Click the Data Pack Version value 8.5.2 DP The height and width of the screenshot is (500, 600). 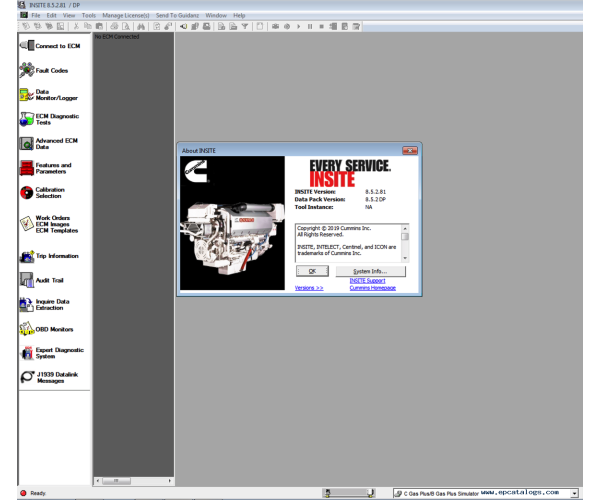(375, 199)
